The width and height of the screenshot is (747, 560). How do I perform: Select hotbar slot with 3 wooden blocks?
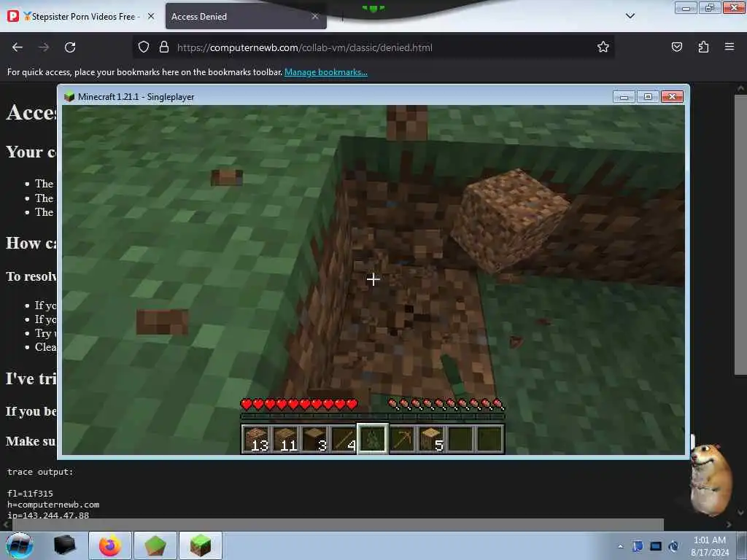[x=315, y=438]
